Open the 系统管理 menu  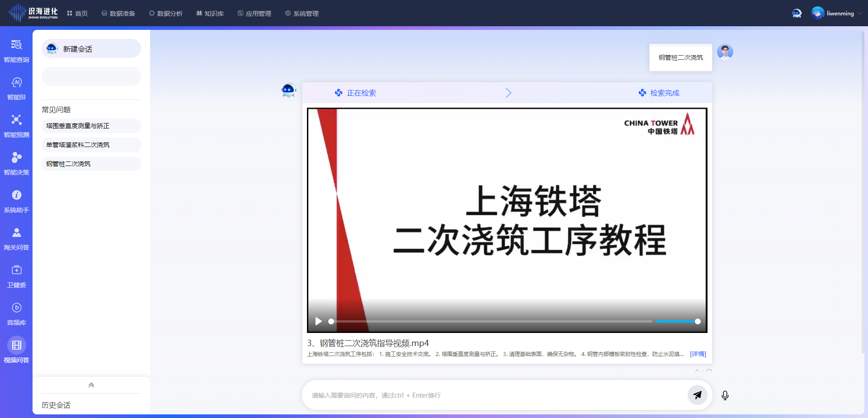point(302,14)
